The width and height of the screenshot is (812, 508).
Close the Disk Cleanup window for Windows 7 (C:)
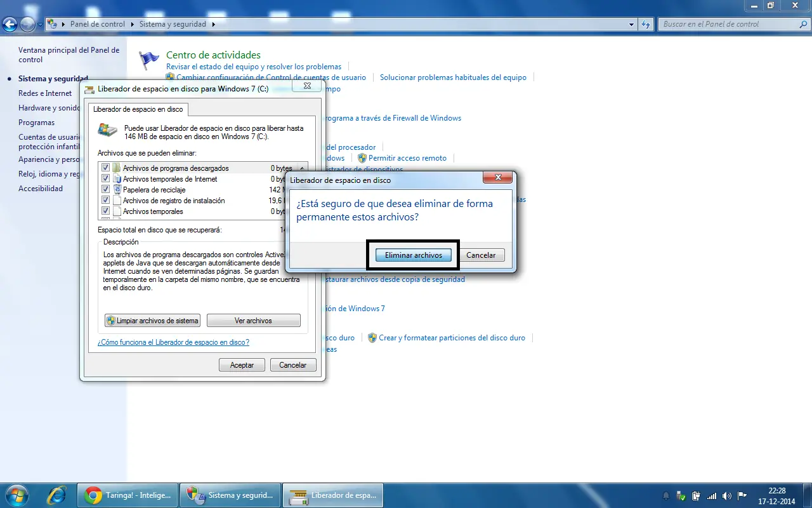[306, 86]
